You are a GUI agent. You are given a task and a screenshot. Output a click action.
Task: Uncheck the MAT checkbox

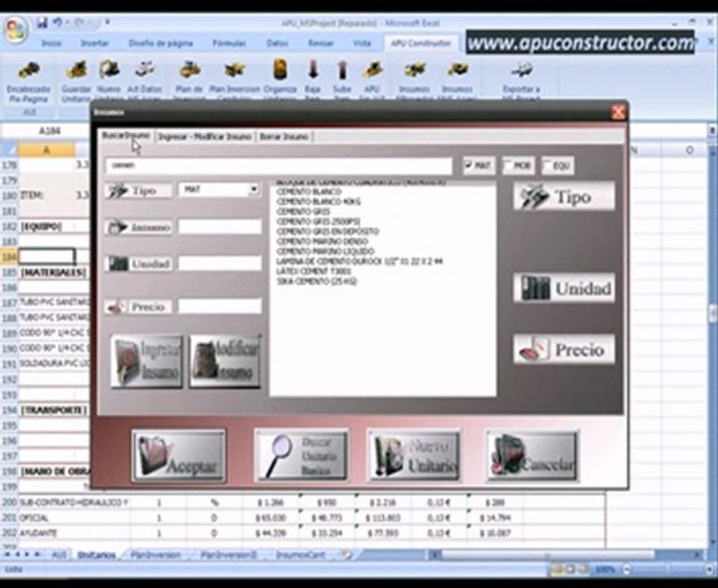(x=468, y=165)
